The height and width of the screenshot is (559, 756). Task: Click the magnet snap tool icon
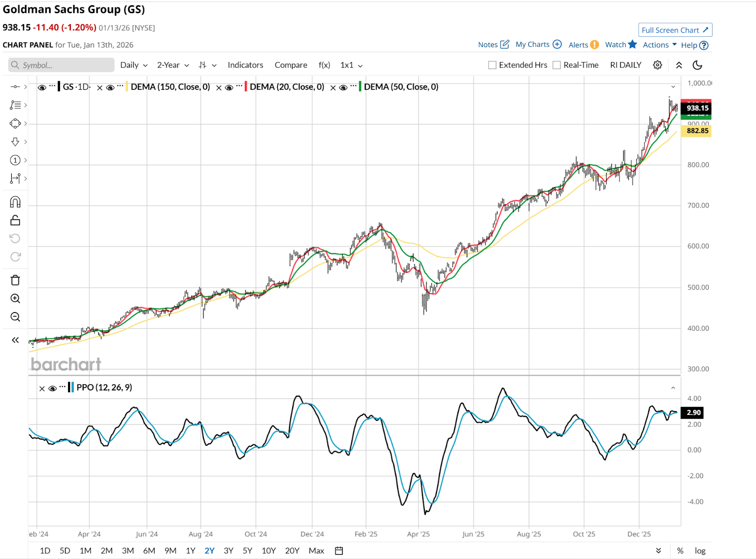[x=15, y=202]
